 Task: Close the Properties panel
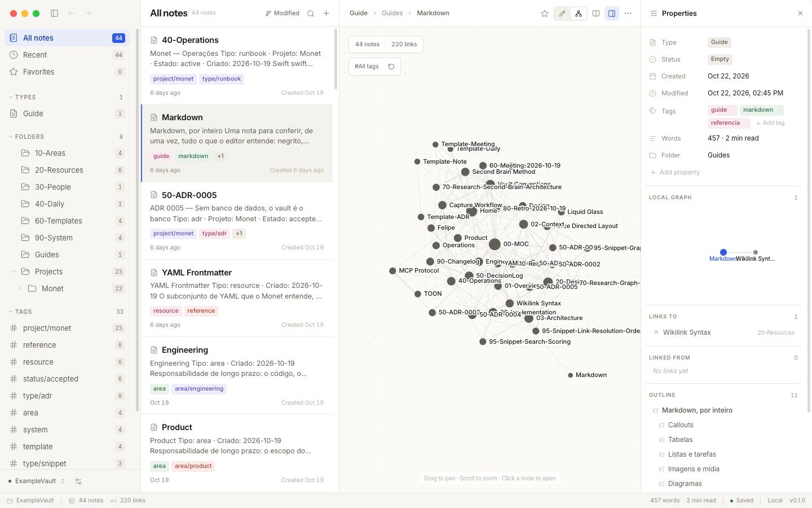[x=800, y=14]
